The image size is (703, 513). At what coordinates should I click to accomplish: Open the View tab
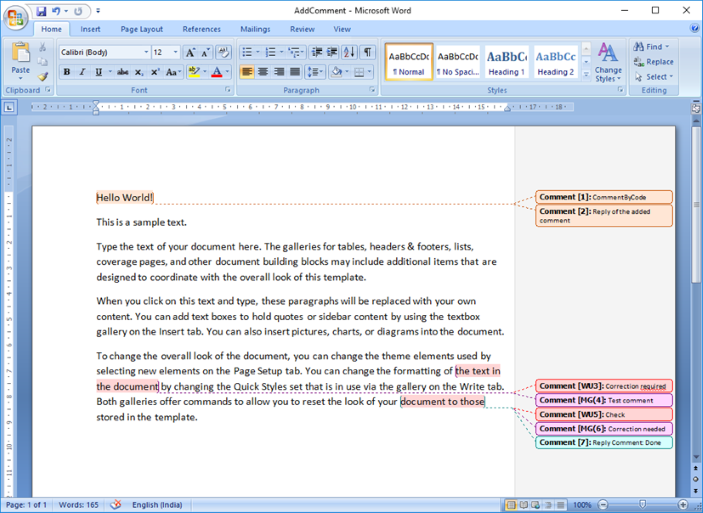pyautogui.click(x=342, y=29)
